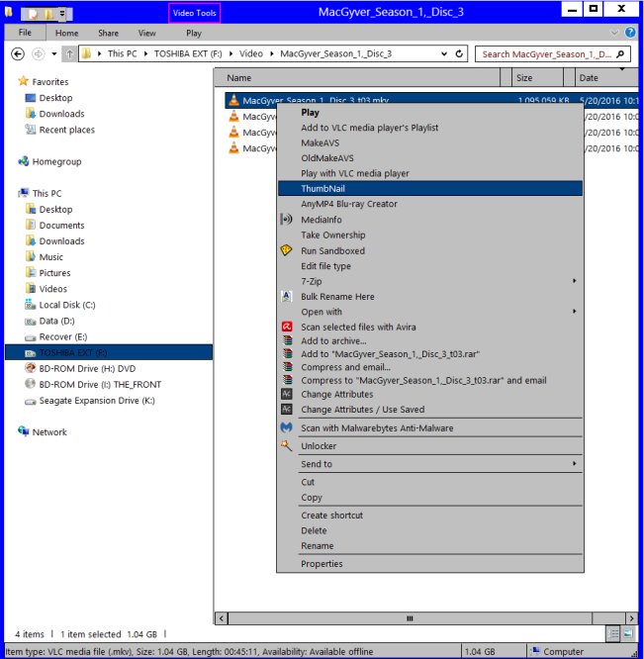Image resolution: width=644 pixels, height=659 pixels.
Task: Sort by the Size column header
Action: 538,78
